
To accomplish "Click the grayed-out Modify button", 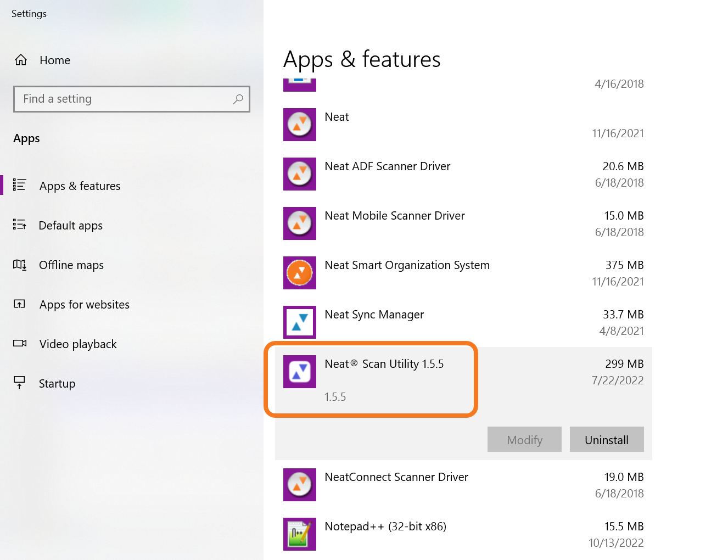I will [x=524, y=440].
